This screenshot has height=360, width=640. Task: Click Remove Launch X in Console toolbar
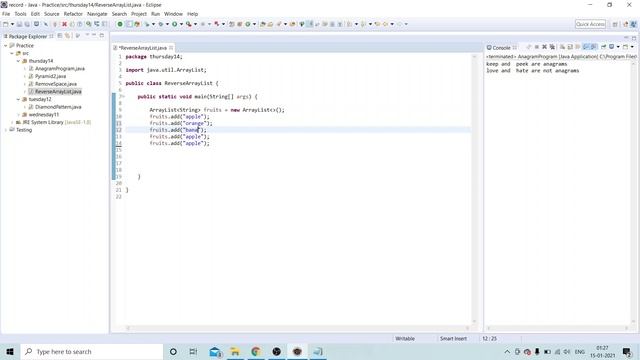pyautogui.click(x=544, y=47)
